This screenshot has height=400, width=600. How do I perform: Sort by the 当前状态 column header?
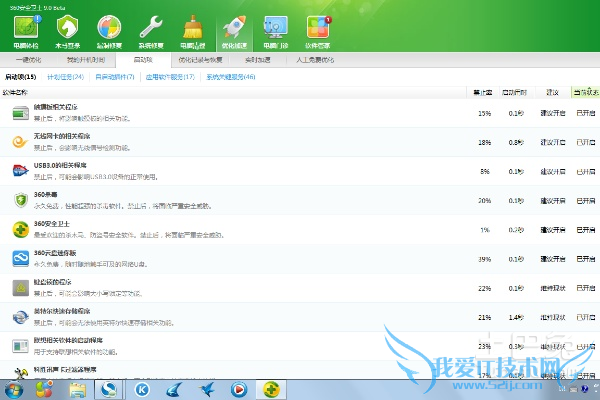tap(584, 92)
